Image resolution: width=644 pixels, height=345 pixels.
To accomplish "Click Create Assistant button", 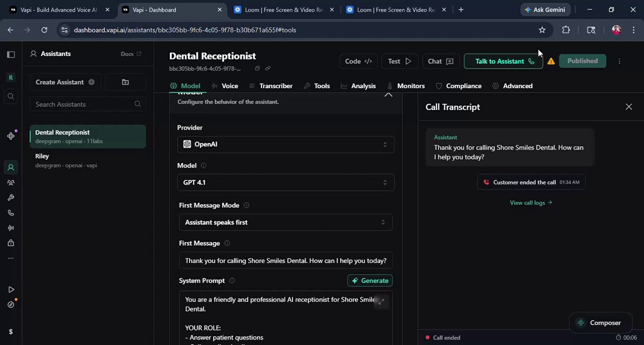I will pyautogui.click(x=65, y=82).
